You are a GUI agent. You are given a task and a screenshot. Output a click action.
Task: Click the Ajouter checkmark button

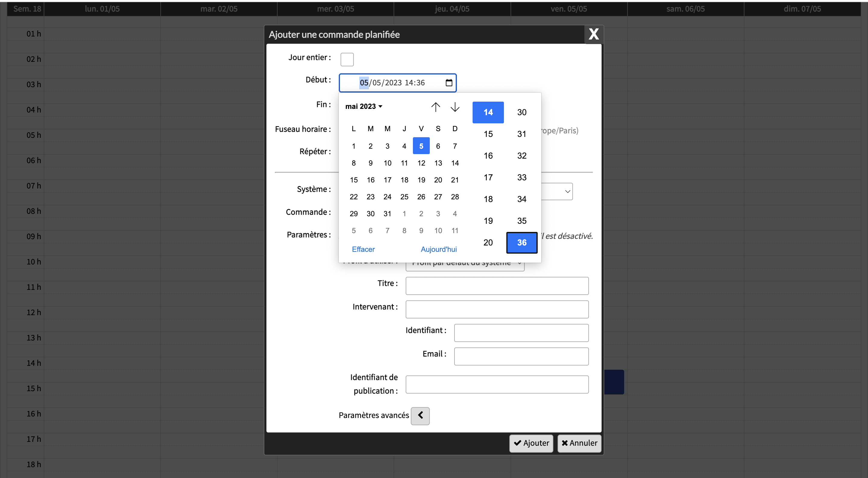coord(531,443)
